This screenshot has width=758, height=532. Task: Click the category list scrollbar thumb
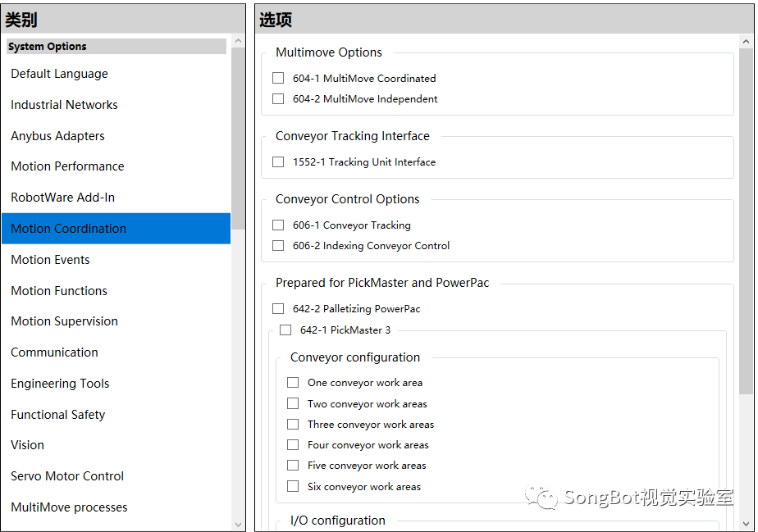point(238,139)
